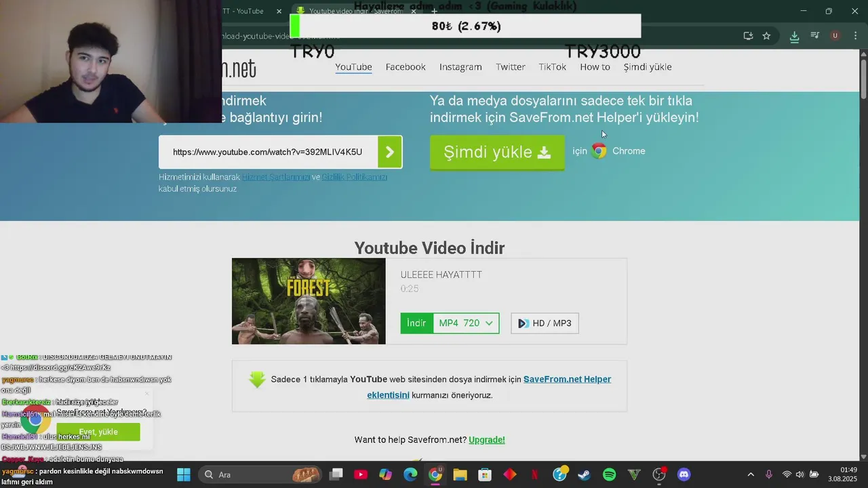Open Netflix from the taskbar
This screenshot has height=488, width=868.
click(x=534, y=474)
